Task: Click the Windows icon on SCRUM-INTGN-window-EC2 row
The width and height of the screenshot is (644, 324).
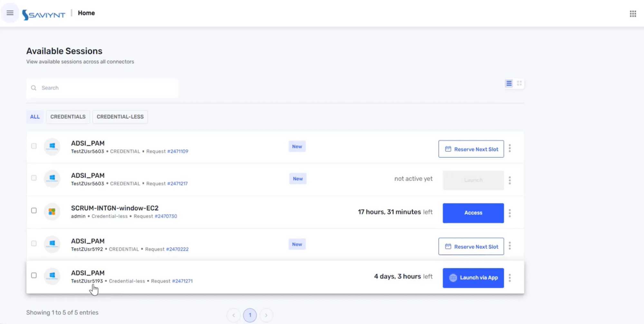Action: click(52, 212)
